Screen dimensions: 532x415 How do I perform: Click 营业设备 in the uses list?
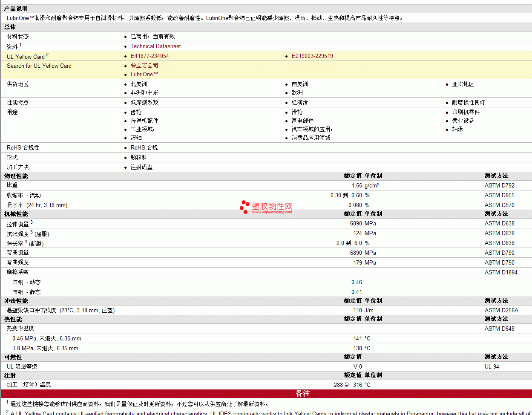463,121
